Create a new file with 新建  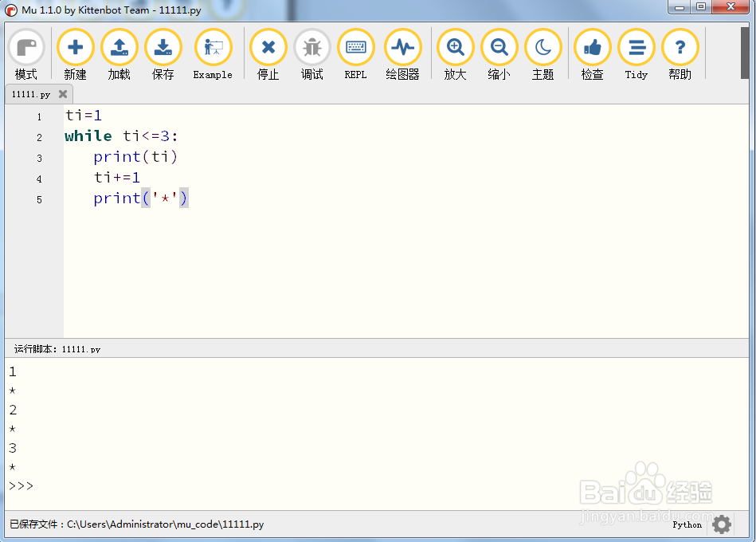[x=75, y=48]
